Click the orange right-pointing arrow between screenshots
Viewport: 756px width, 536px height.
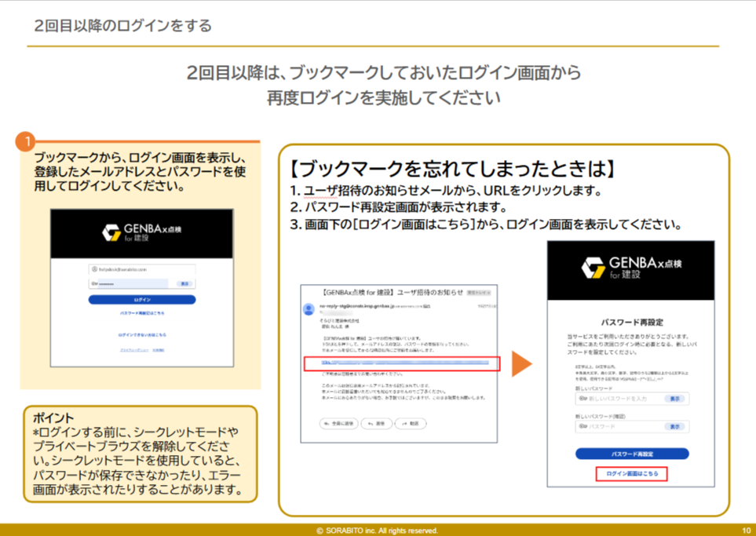tap(521, 363)
